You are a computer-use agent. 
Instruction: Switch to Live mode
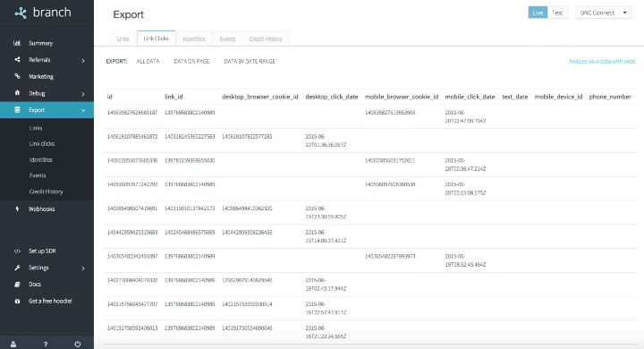coord(538,13)
